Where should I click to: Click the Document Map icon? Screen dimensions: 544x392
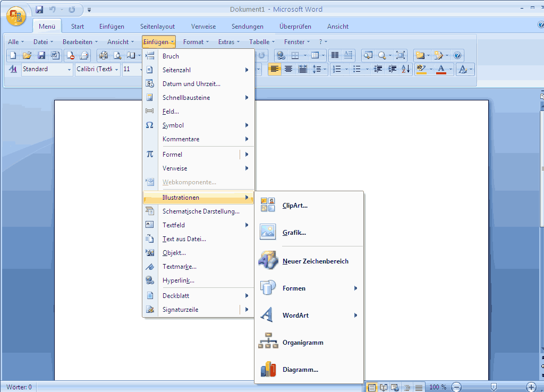click(x=368, y=55)
